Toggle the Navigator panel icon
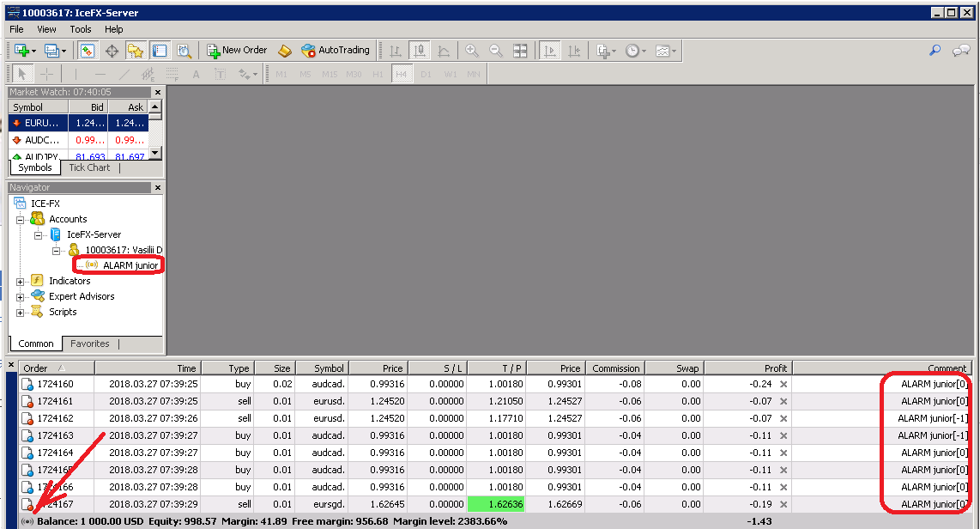Viewport: 980px width, 529px height. tap(136, 51)
